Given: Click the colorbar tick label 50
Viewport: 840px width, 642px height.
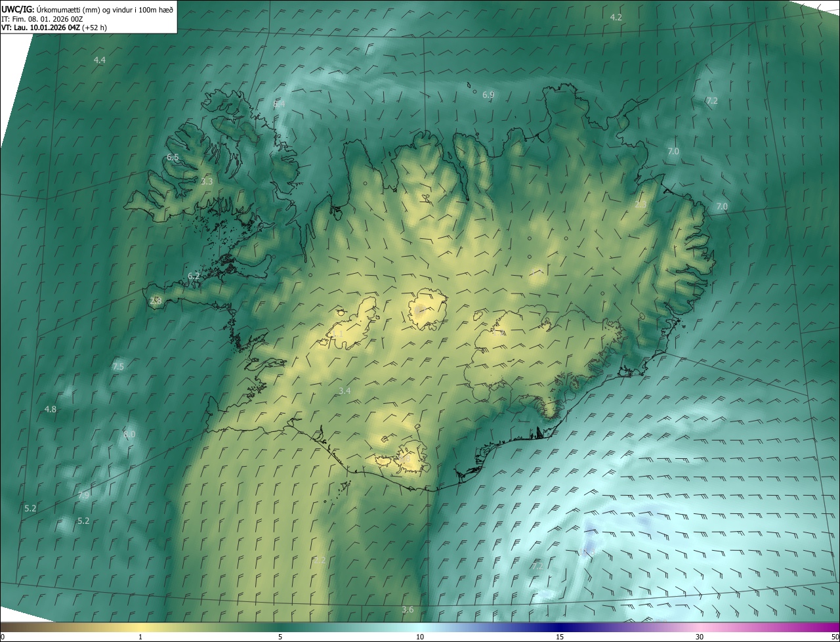Looking at the screenshot, I should point(835,637).
